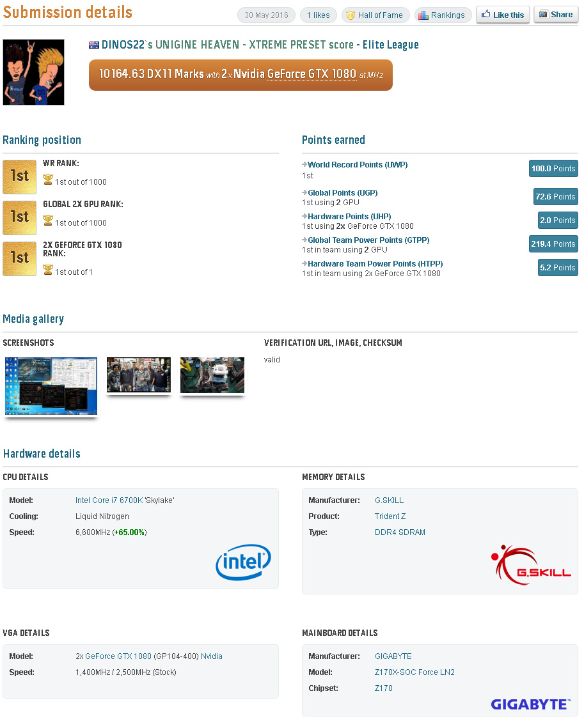Click the 5.2 Points badge

pyautogui.click(x=558, y=267)
